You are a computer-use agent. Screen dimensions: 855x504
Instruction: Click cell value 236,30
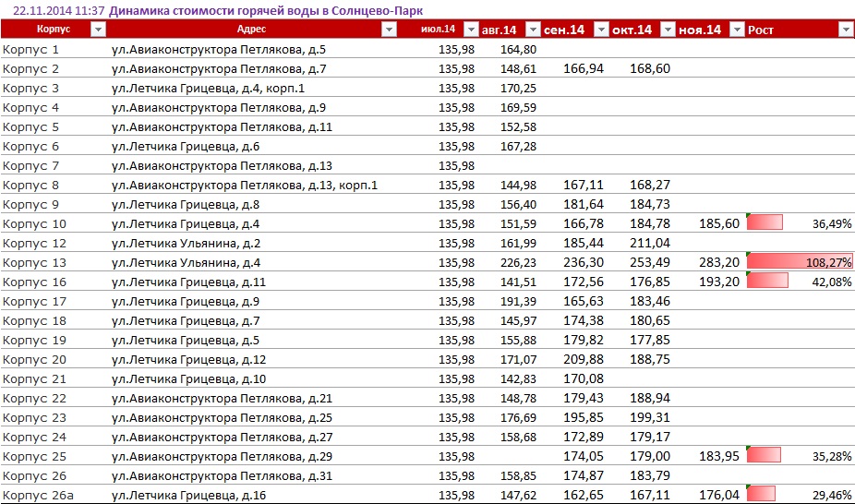[x=584, y=262]
